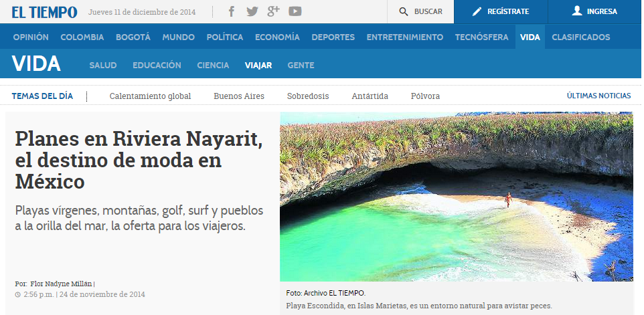
Task: Click the Planes en Riviera Nayarit headline
Action: (139, 160)
